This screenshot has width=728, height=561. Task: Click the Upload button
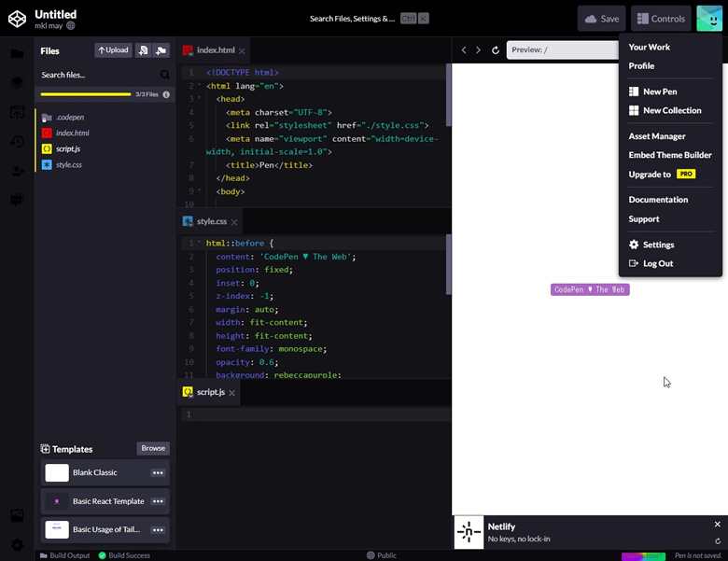(113, 50)
